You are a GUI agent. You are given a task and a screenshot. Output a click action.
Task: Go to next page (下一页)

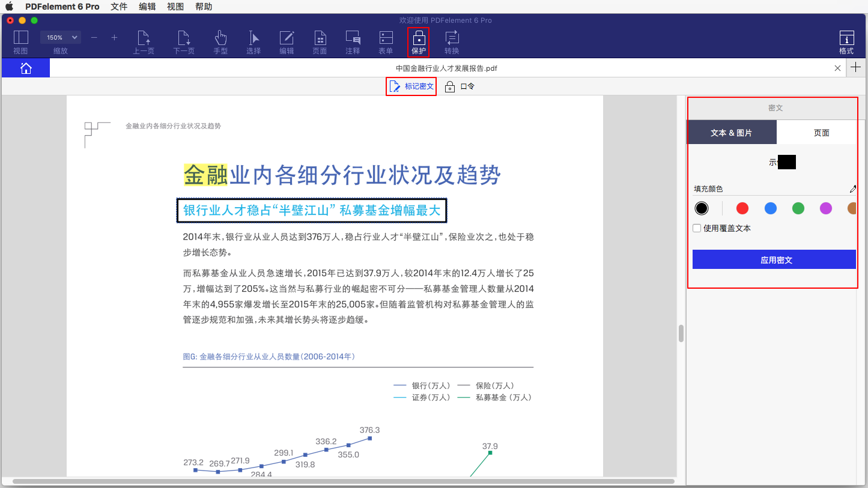click(x=184, y=38)
